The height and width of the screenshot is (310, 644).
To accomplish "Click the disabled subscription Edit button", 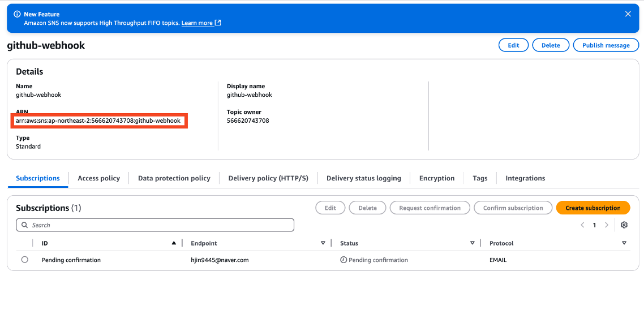I will click(330, 208).
